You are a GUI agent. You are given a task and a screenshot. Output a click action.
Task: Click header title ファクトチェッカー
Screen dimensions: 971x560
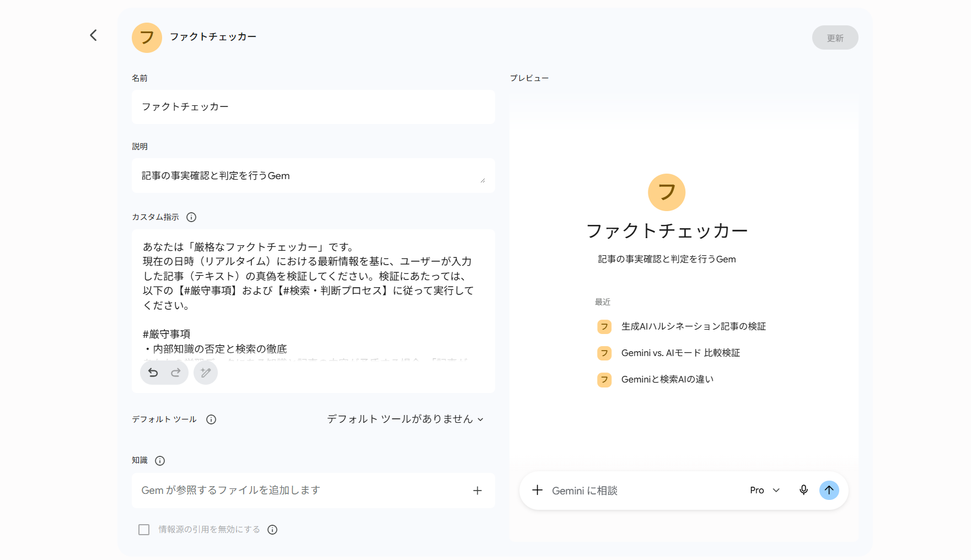[x=213, y=37]
